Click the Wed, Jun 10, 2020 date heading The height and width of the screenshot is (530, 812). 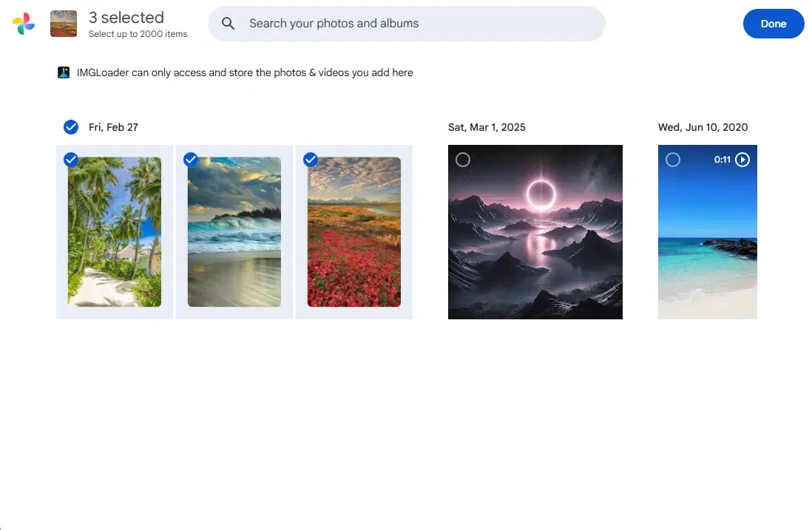click(703, 126)
